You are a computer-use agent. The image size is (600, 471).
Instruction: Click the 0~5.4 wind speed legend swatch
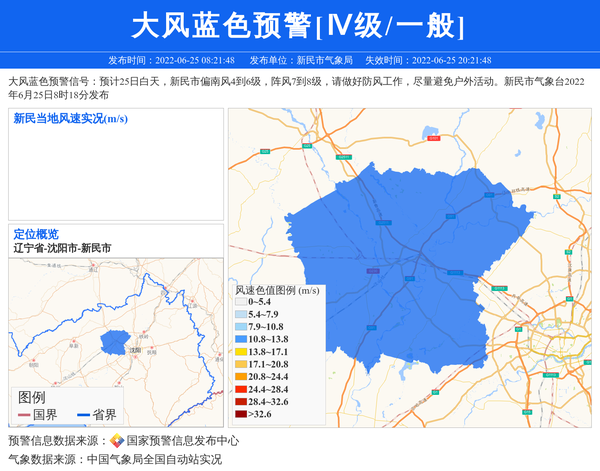[240, 301]
